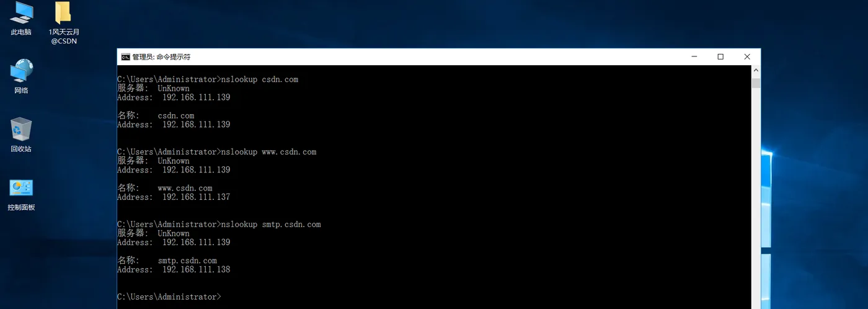Image resolution: width=868 pixels, height=309 pixels.
Task: Minimize the 命令提示符 window
Action: pyautogui.click(x=693, y=56)
